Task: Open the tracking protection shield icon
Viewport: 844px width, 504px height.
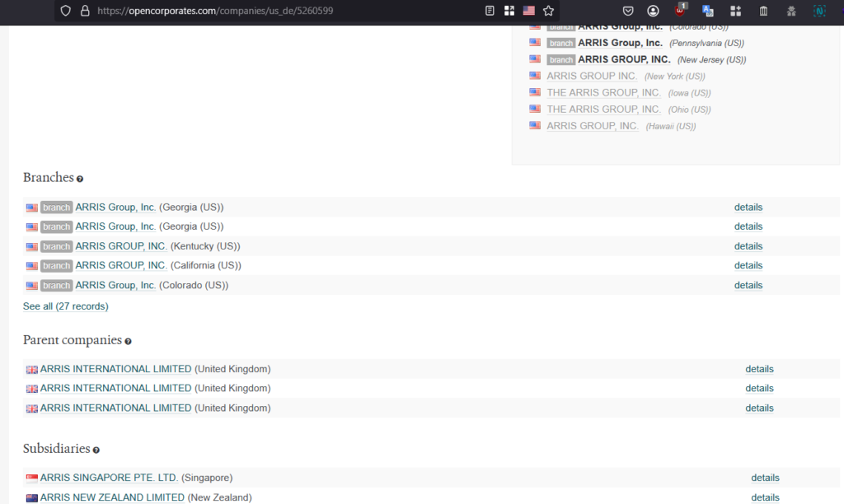Action: tap(66, 11)
